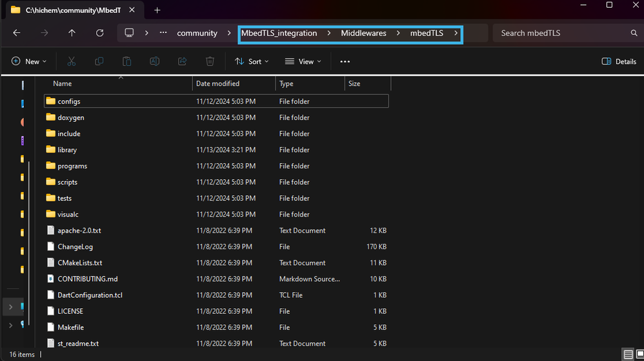Show hidden breadcrumb folders with ellipsis
This screenshot has height=361, width=644.
point(163,33)
